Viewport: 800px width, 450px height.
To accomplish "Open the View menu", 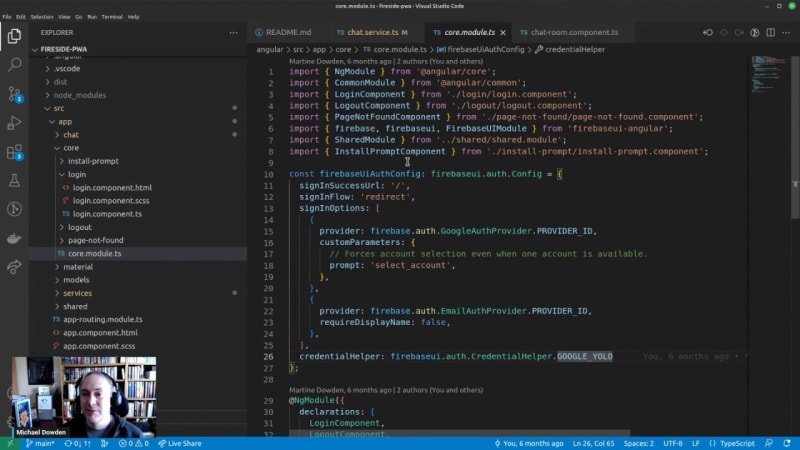I will click(x=64, y=17).
